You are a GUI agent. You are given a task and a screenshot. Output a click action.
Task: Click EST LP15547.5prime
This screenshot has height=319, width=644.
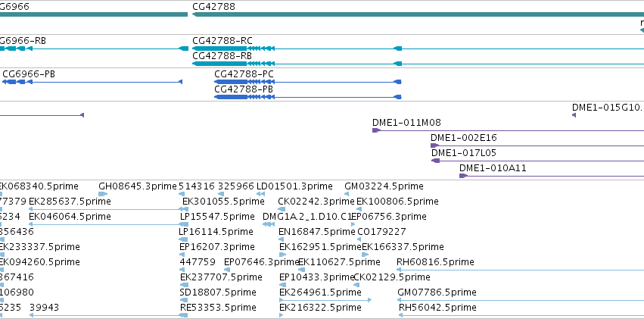point(218,217)
